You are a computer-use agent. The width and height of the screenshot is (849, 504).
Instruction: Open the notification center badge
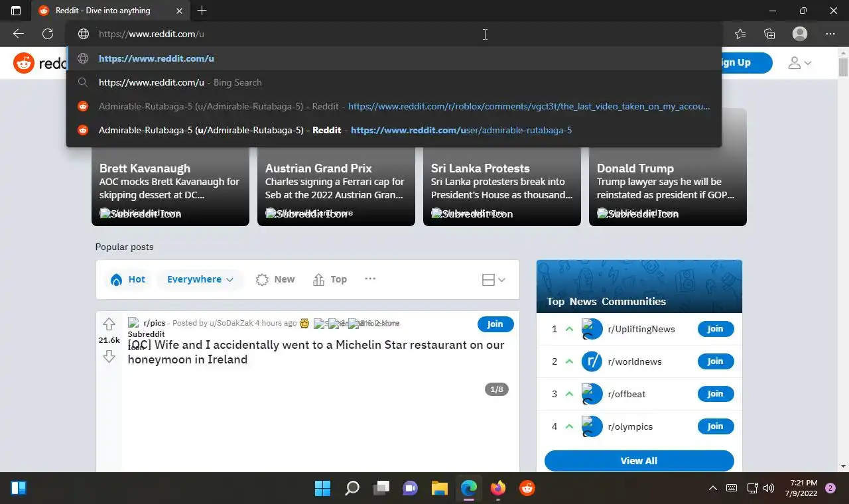(x=830, y=489)
